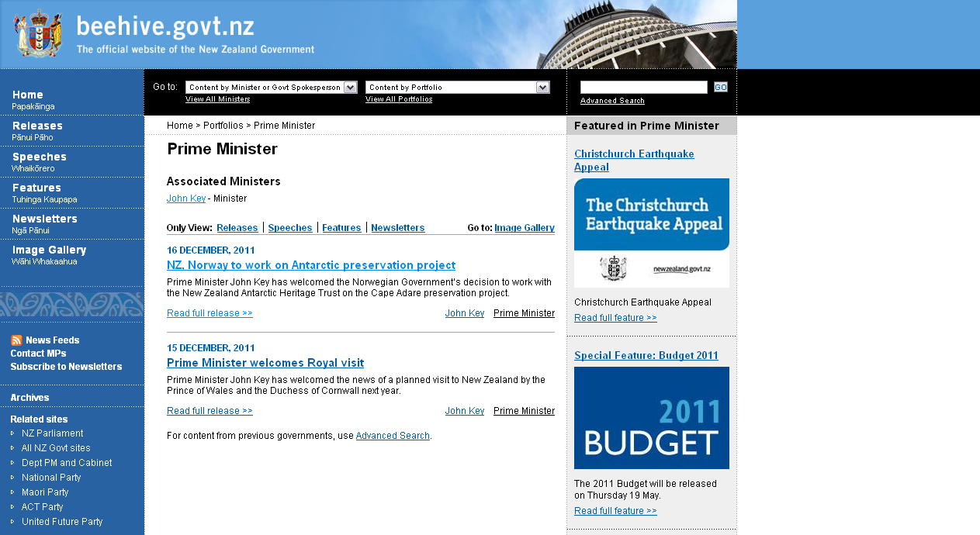The image size is (980, 535).
Task: Open Dept PM and Cabinet link
Action: click(x=67, y=463)
